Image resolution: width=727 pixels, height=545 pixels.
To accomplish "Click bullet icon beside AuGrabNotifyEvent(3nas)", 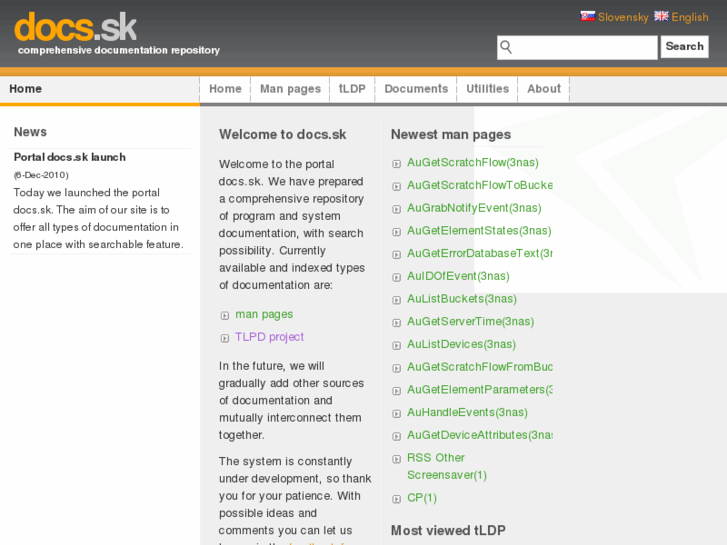I will [x=396, y=209].
